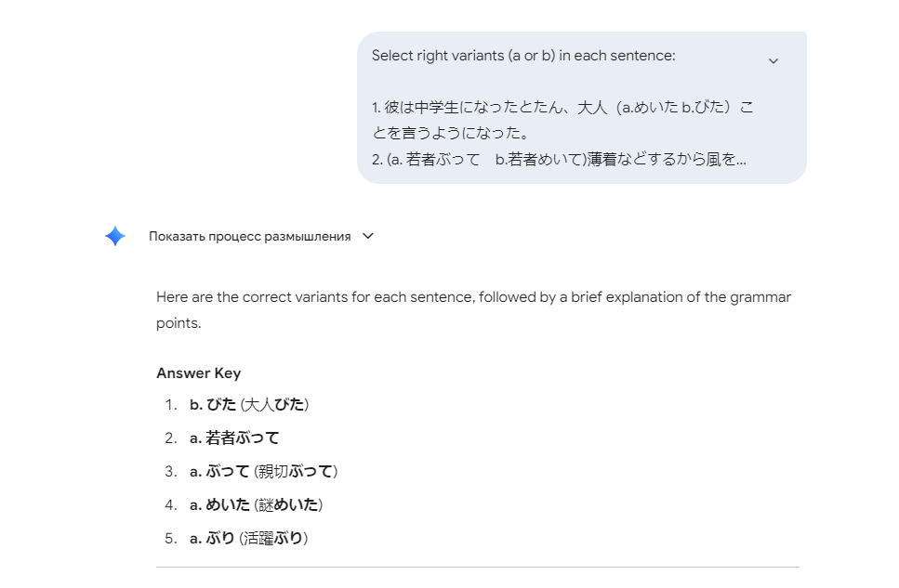Click the Gemini sparkle icon

[115, 236]
